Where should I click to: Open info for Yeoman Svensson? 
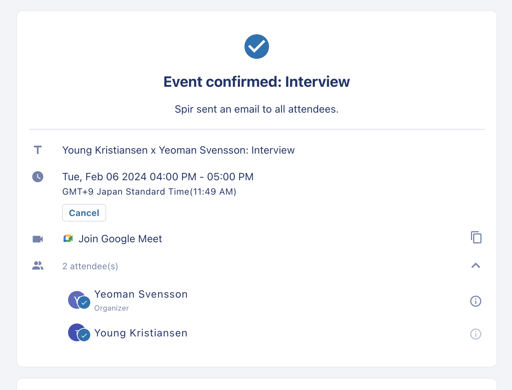[x=476, y=301]
